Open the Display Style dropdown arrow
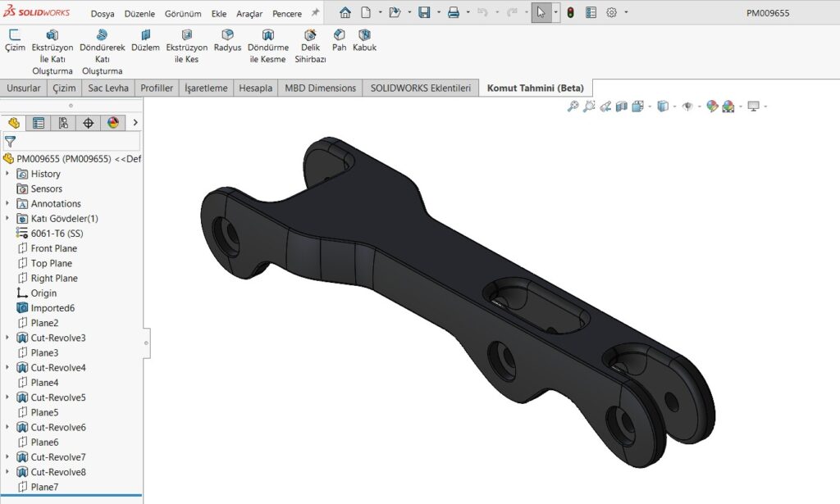This screenshot has width=840, height=504. tap(673, 107)
